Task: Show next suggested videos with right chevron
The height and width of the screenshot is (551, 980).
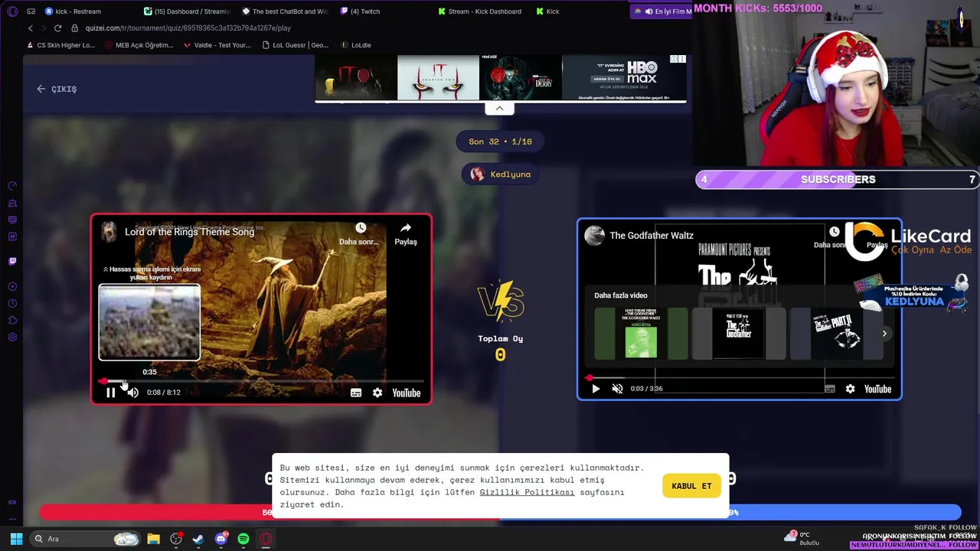Action: pyautogui.click(x=884, y=334)
